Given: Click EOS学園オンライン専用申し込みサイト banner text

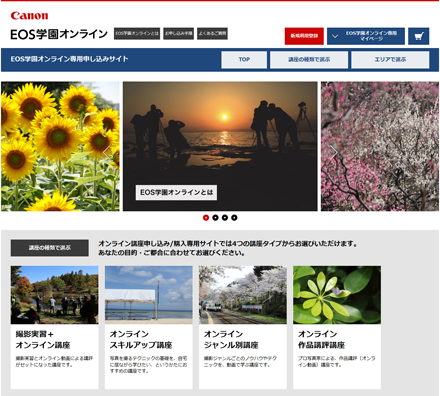Looking at the screenshot, I should click(69, 59).
